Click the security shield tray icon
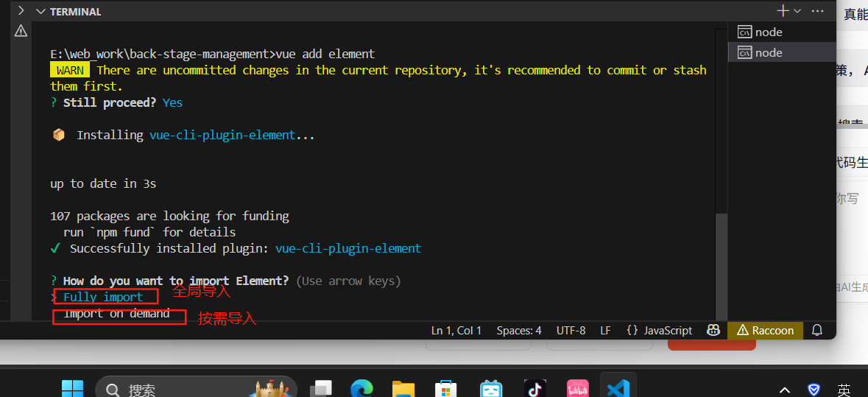868x397 pixels. click(814, 390)
